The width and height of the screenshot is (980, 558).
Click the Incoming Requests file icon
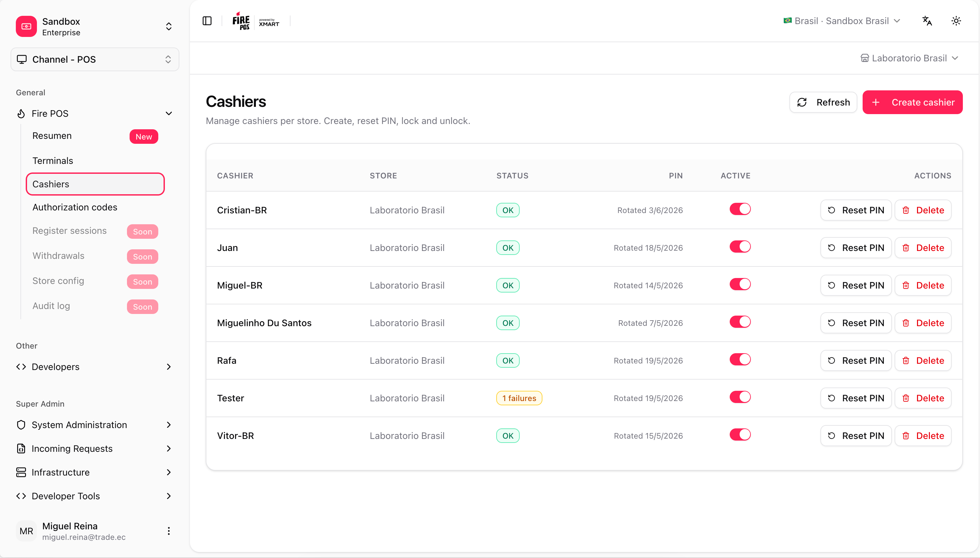[x=21, y=449]
